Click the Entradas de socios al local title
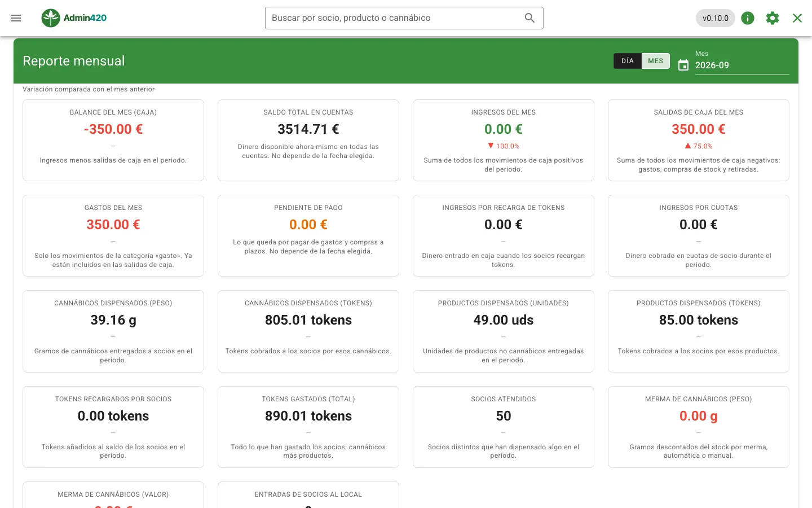 [x=308, y=494]
